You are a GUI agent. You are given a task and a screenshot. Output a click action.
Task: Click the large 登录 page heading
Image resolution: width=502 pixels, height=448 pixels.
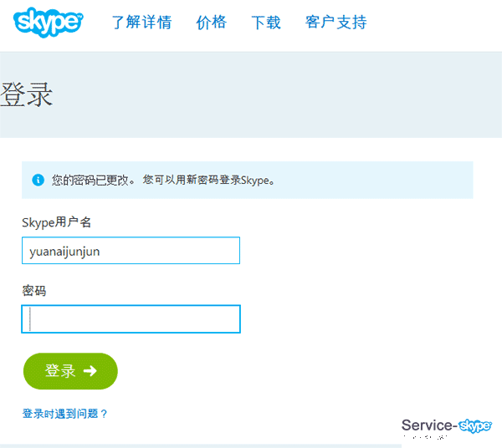27,94
